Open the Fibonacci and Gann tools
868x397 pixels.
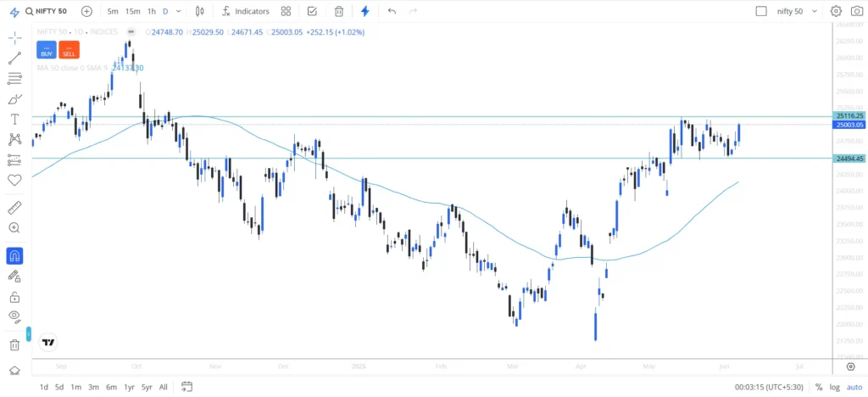pyautogui.click(x=15, y=79)
